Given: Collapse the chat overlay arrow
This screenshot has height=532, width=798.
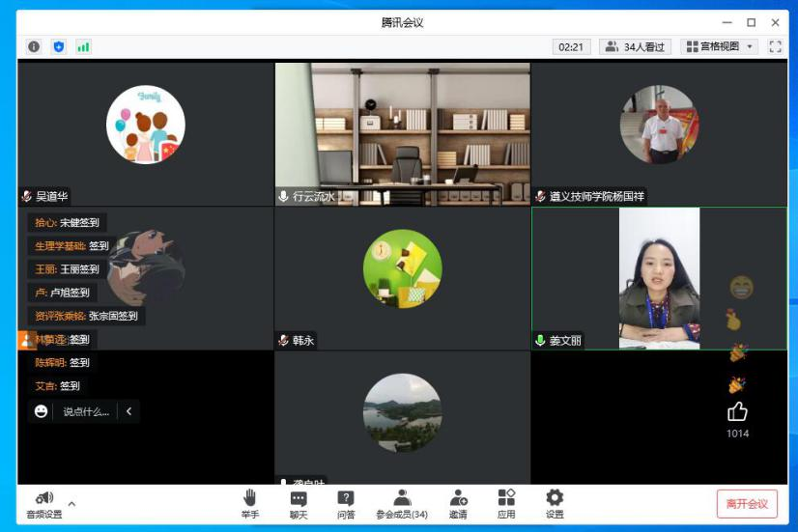Looking at the screenshot, I should pos(128,411).
